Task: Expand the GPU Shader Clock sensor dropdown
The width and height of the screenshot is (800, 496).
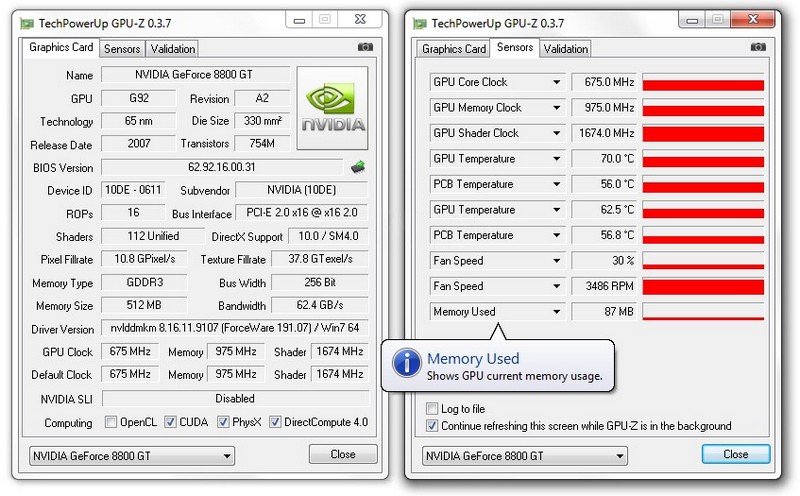Action: [x=557, y=133]
